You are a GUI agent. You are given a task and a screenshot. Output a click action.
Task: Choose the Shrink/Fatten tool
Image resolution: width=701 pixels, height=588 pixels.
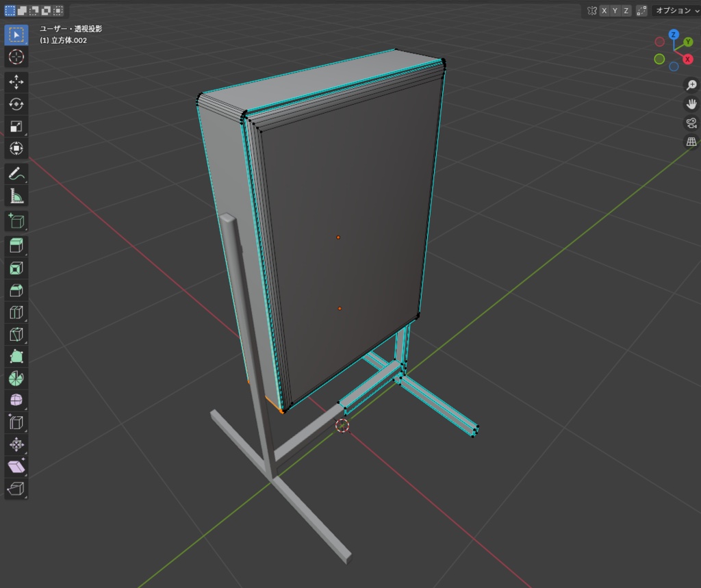[x=16, y=444]
